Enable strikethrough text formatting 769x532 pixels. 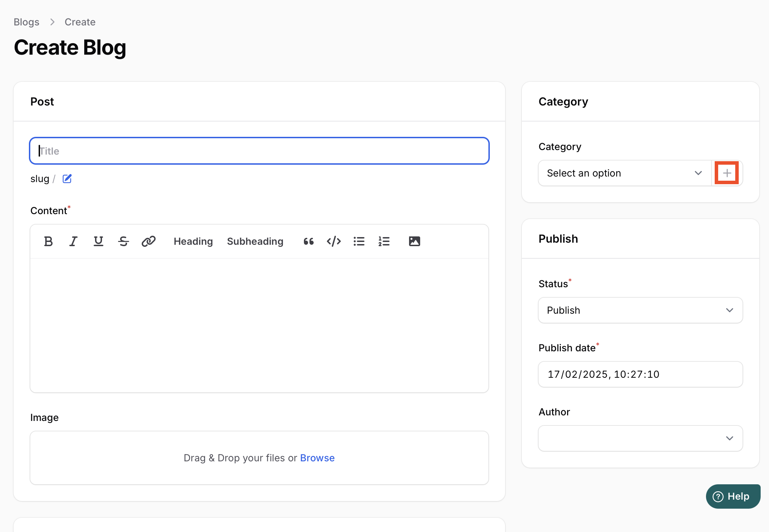[x=124, y=241]
